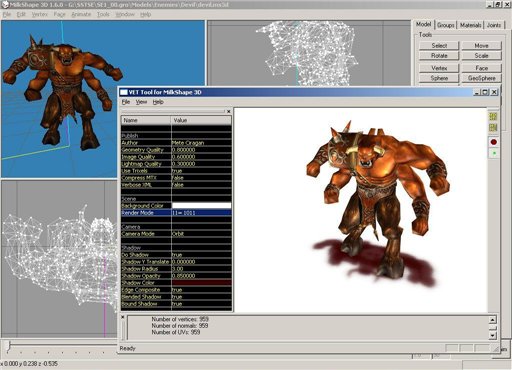Pick the dark red Shadow Color swatch

[201, 283]
